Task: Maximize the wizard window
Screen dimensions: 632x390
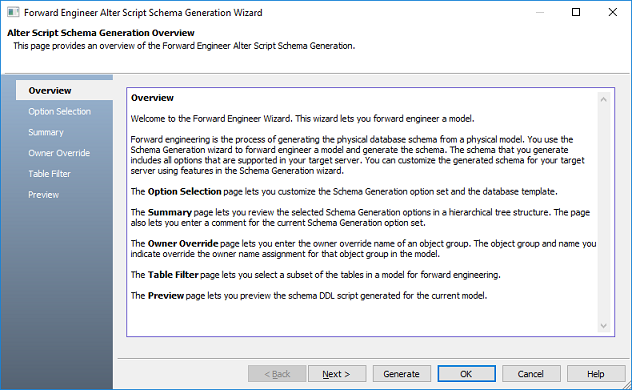Action: (x=576, y=12)
